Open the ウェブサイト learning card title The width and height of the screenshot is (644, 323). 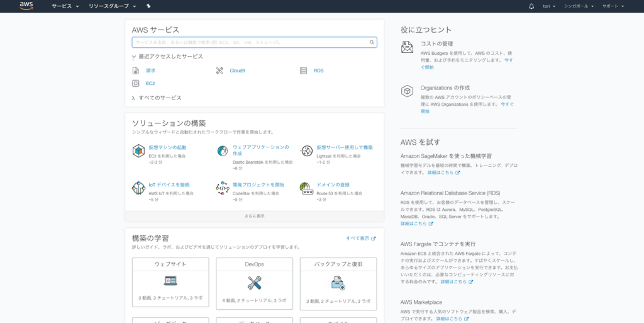point(170,264)
